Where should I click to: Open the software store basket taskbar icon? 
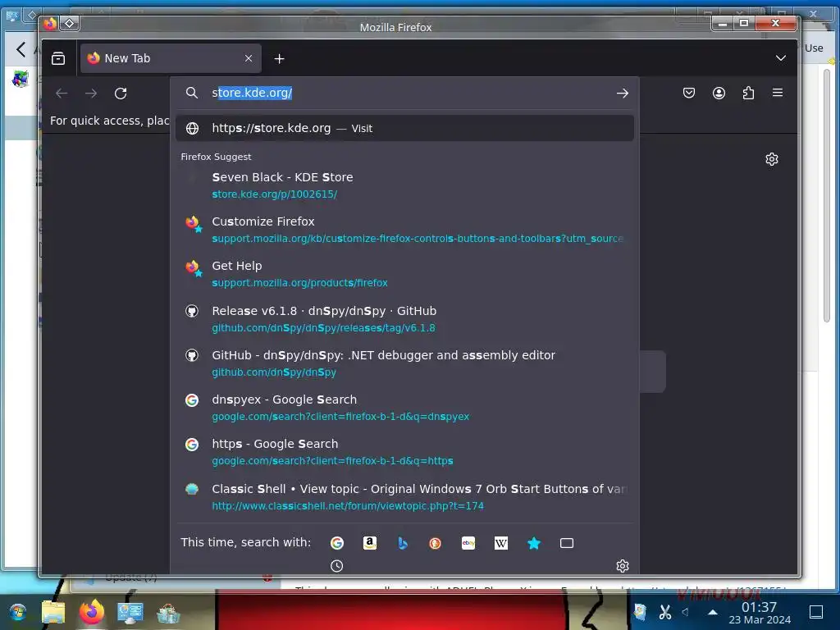coord(168,612)
